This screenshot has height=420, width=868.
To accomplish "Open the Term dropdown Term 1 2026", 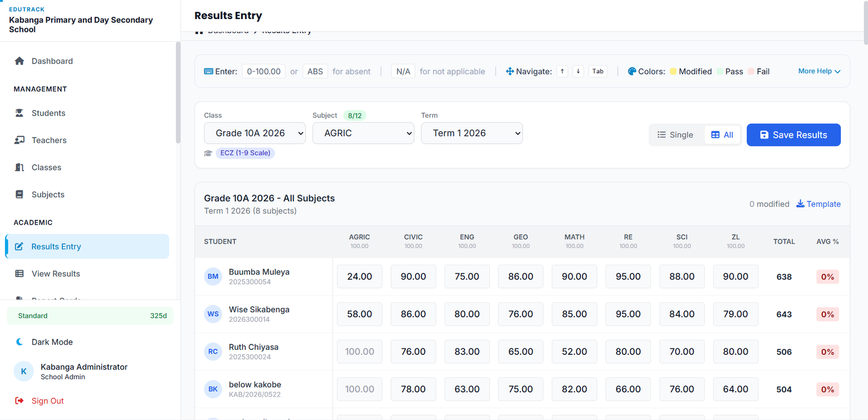I will tap(472, 133).
